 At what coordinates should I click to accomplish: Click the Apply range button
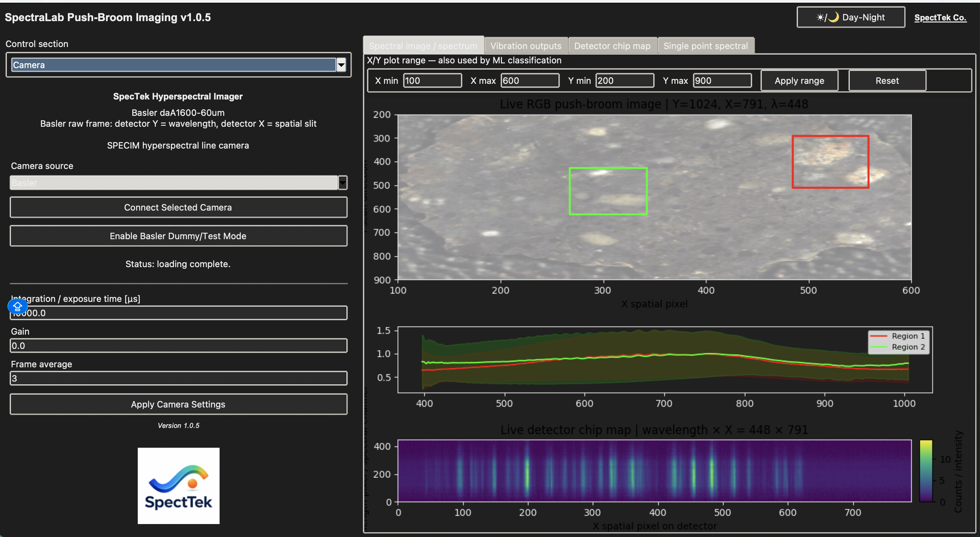(x=799, y=80)
